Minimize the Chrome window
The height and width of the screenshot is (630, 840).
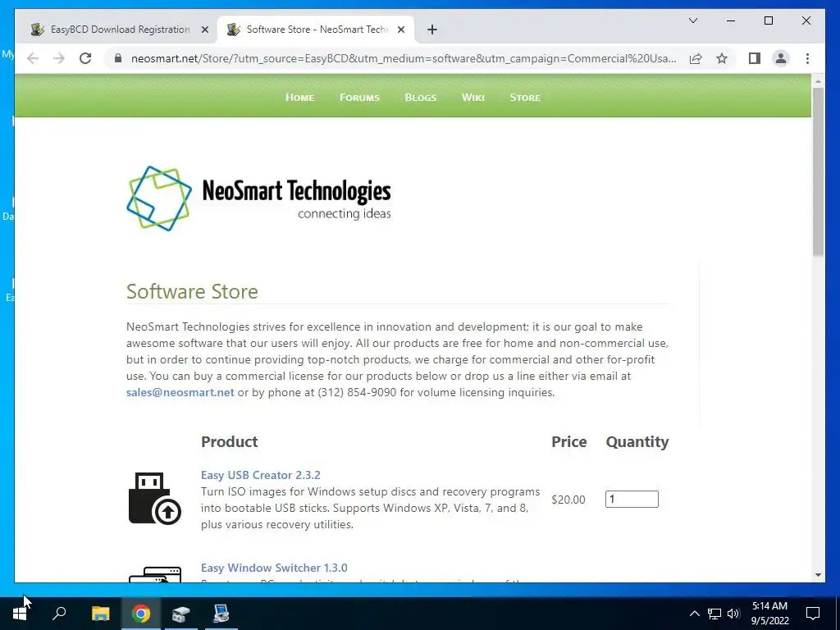pyautogui.click(x=731, y=21)
